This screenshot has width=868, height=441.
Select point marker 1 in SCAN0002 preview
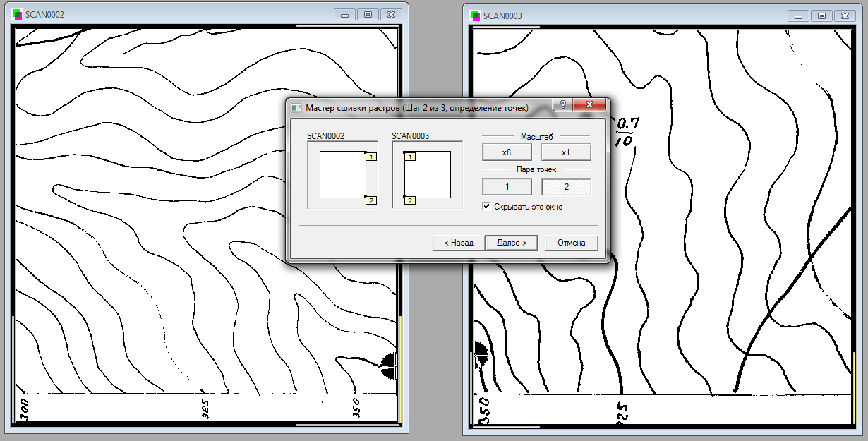371,157
